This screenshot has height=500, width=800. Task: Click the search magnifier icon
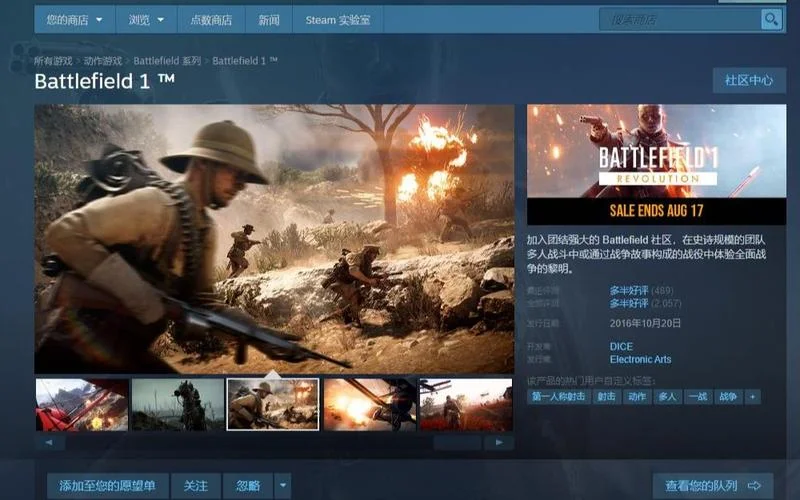[771, 20]
